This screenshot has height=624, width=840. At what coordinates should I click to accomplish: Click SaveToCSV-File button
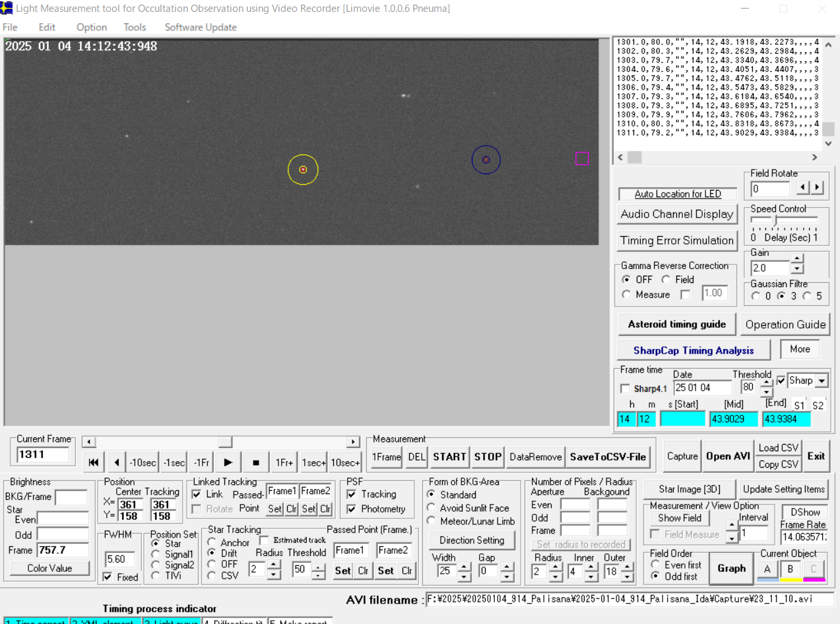pyautogui.click(x=608, y=456)
